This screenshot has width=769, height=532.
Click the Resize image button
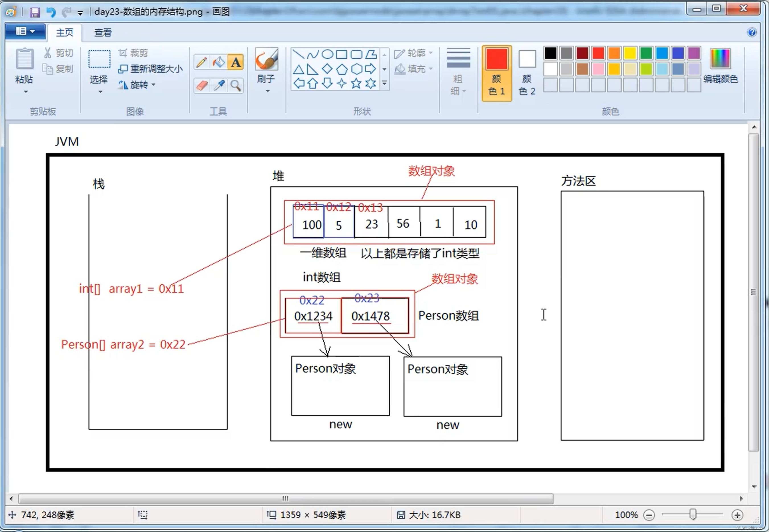click(x=151, y=69)
